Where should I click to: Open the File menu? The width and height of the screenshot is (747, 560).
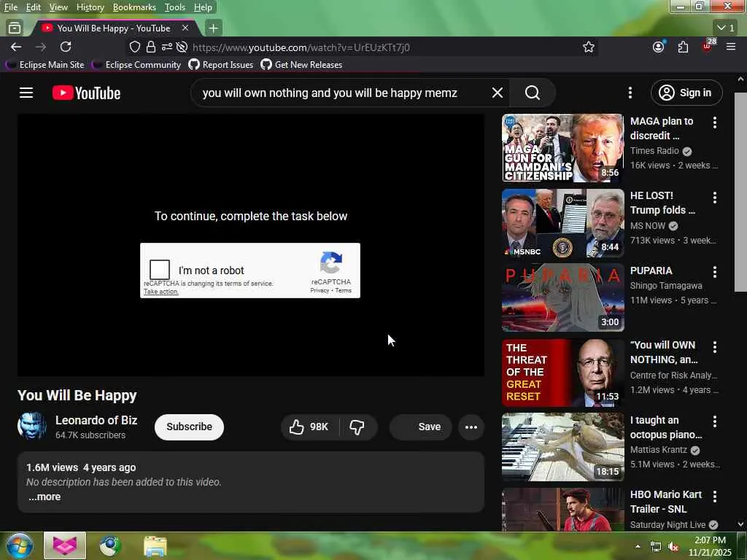(x=10, y=7)
